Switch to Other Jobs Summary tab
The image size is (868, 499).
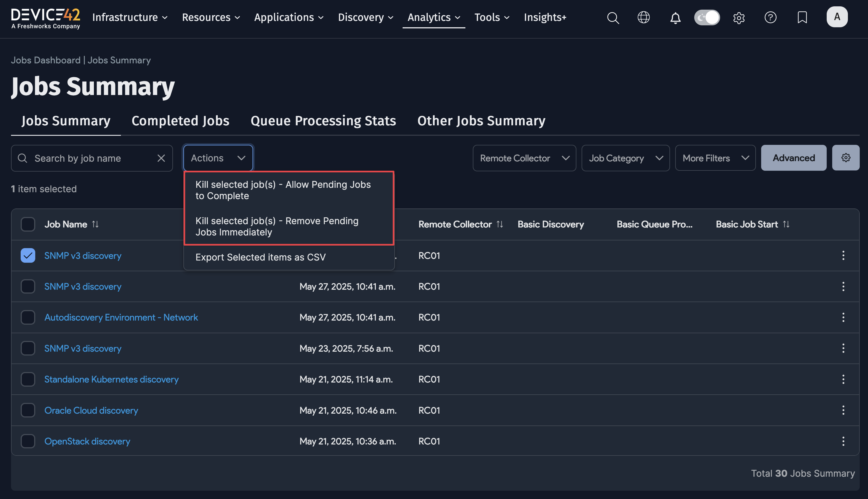481,121
